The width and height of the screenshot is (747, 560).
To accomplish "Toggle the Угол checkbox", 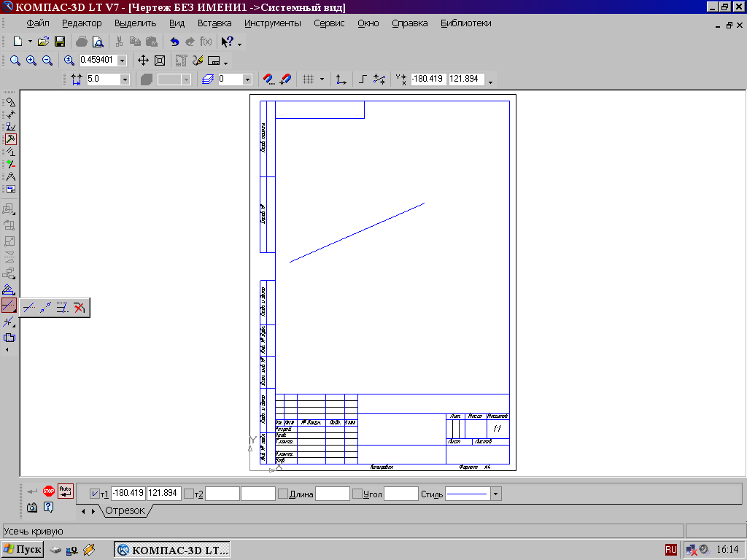I will [357, 494].
